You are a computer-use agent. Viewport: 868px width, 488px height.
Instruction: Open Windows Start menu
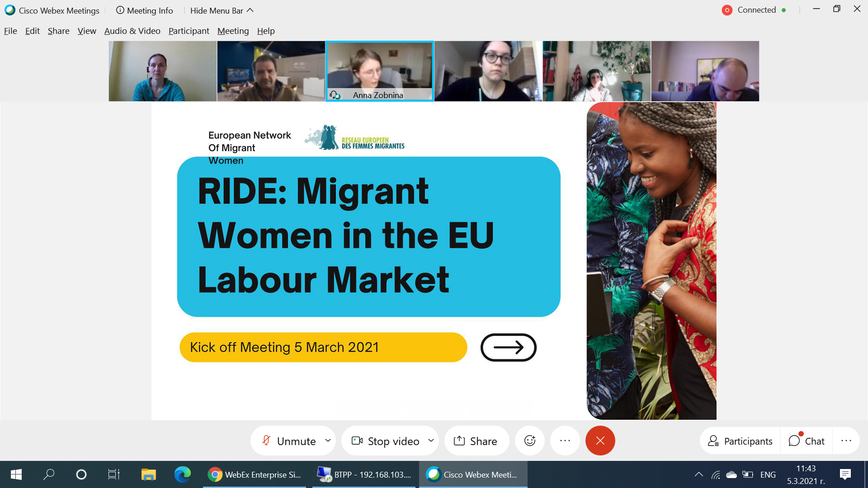point(16,474)
